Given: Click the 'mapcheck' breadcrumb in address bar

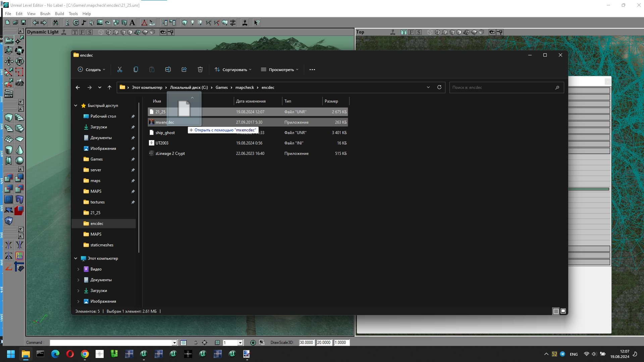Looking at the screenshot, I should coord(245,87).
